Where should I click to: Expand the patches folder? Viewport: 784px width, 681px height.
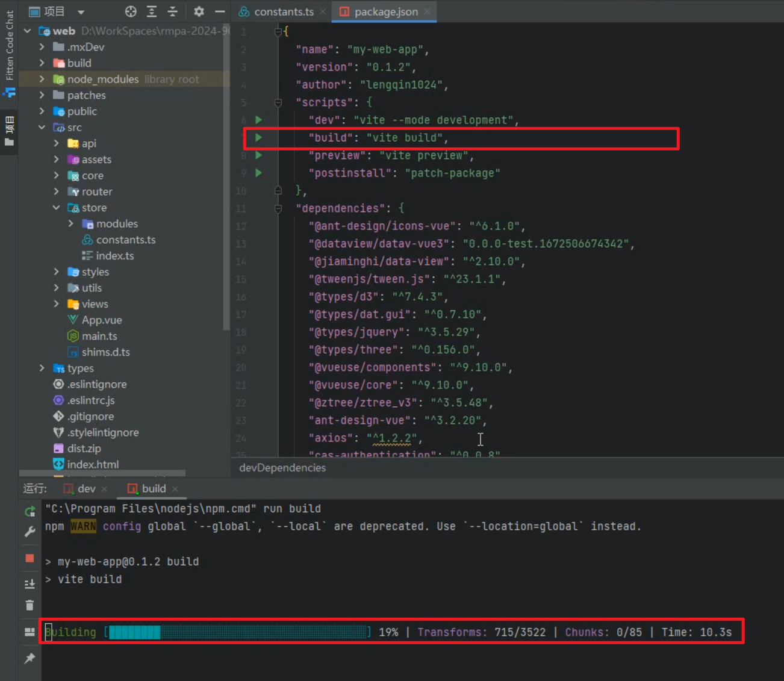(x=42, y=95)
